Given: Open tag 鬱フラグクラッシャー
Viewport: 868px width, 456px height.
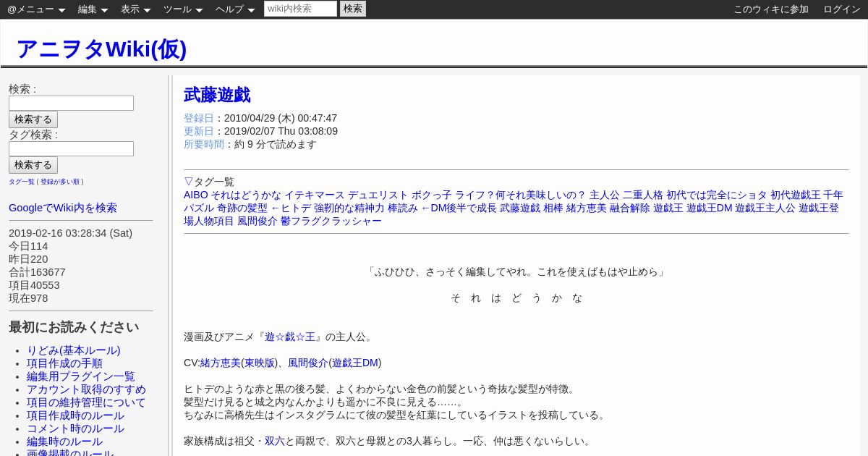Looking at the screenshot, I should [331, 221].
